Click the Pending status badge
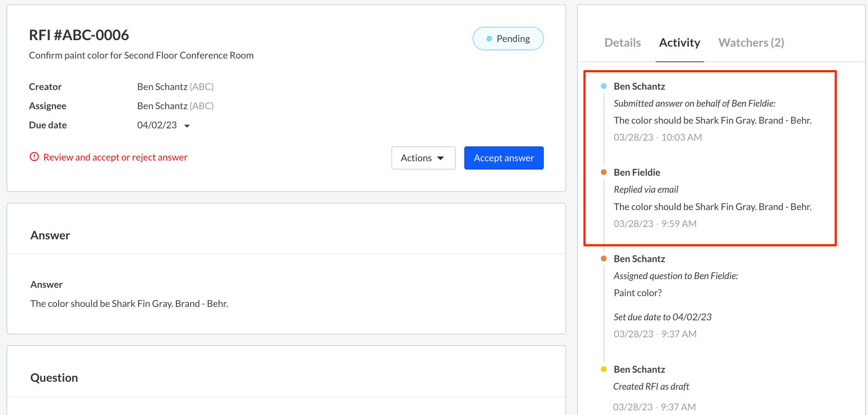868x415 pixels. [x=508, y=39]
